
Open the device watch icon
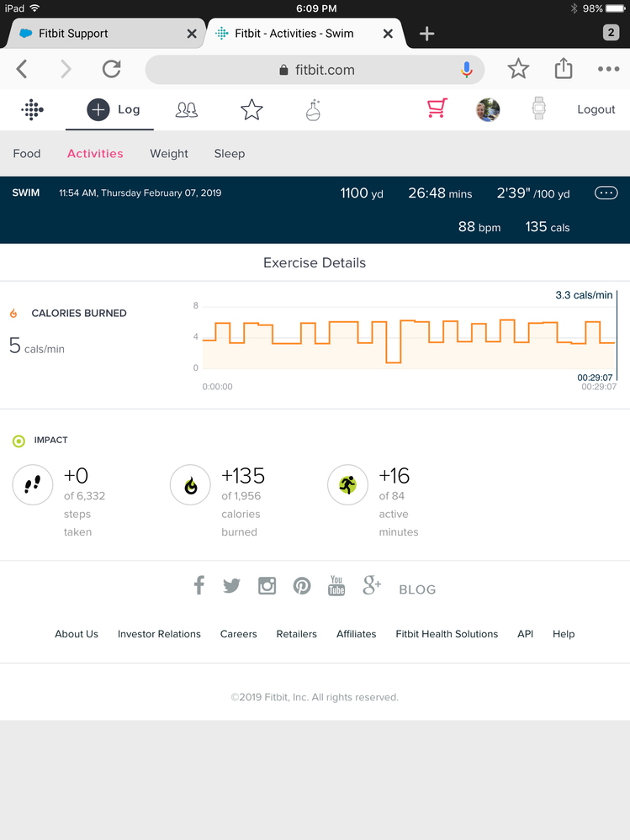[x=538, y=108]
